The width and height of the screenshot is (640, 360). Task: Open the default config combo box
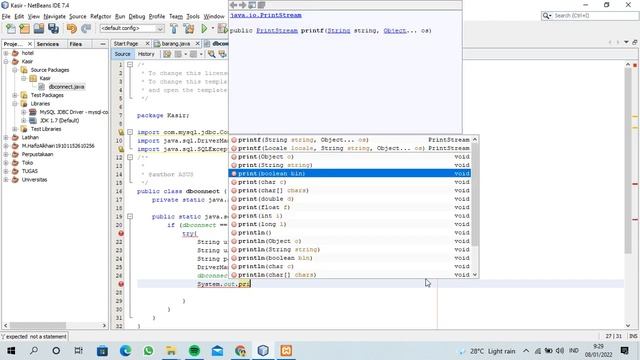click(x=132, y=28)
